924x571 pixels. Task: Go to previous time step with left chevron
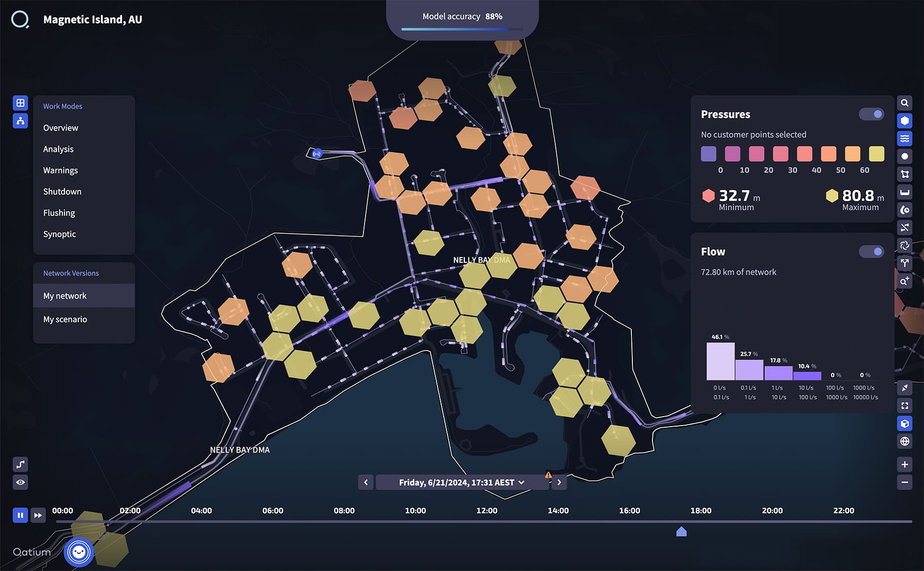[366, 482]
